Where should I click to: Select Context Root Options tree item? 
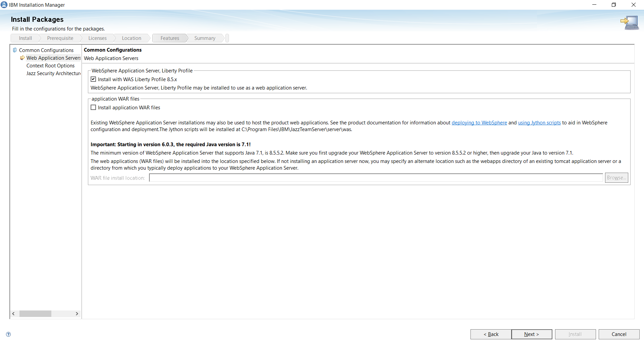(51, 66)
